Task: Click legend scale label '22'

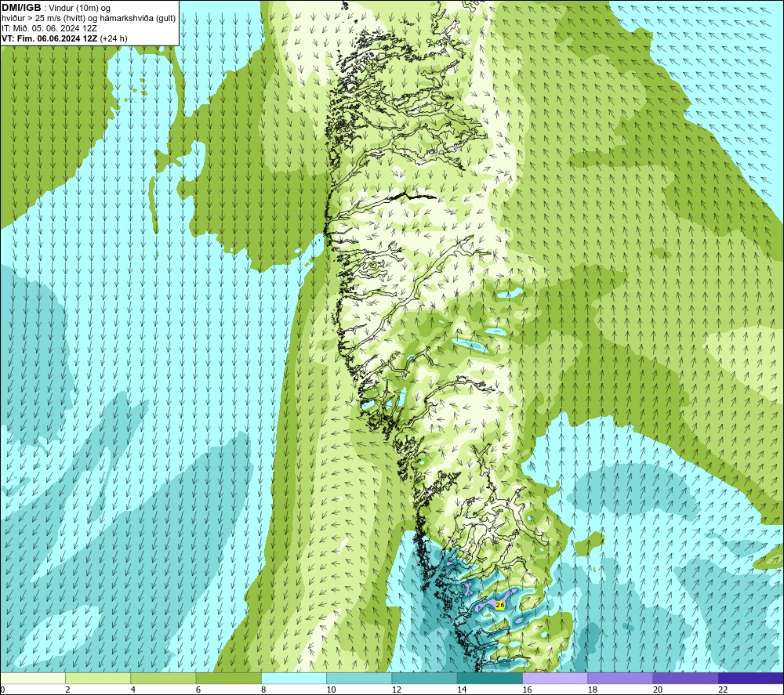Action: tap(723, 690)
